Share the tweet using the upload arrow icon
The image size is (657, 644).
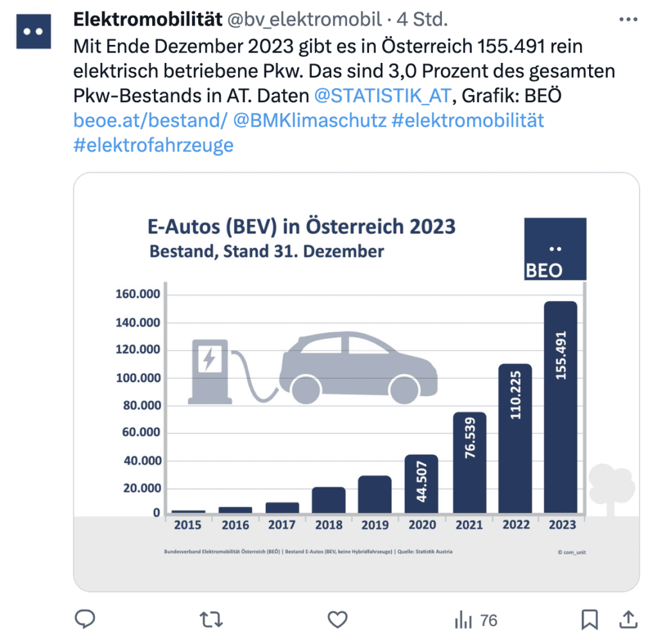point(628,619)
